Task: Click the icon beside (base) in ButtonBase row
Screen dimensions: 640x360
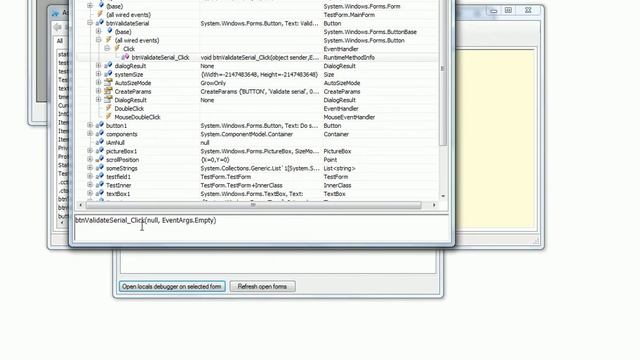Action: (109, 31)
